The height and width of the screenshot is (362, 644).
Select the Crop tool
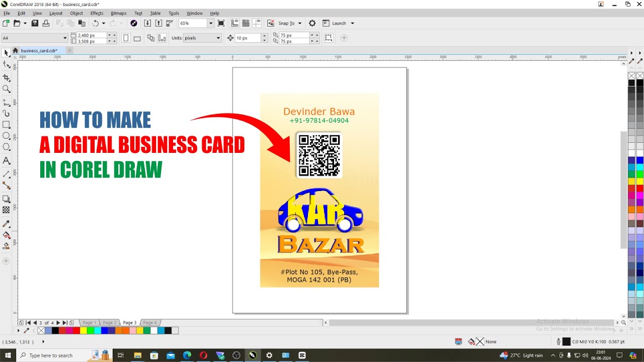coord(6,77)
